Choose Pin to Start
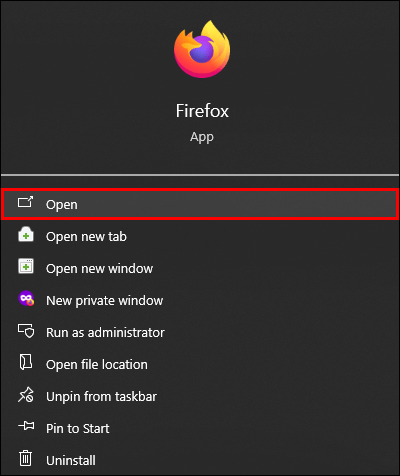The image size is (400, 476). (200, 428)
